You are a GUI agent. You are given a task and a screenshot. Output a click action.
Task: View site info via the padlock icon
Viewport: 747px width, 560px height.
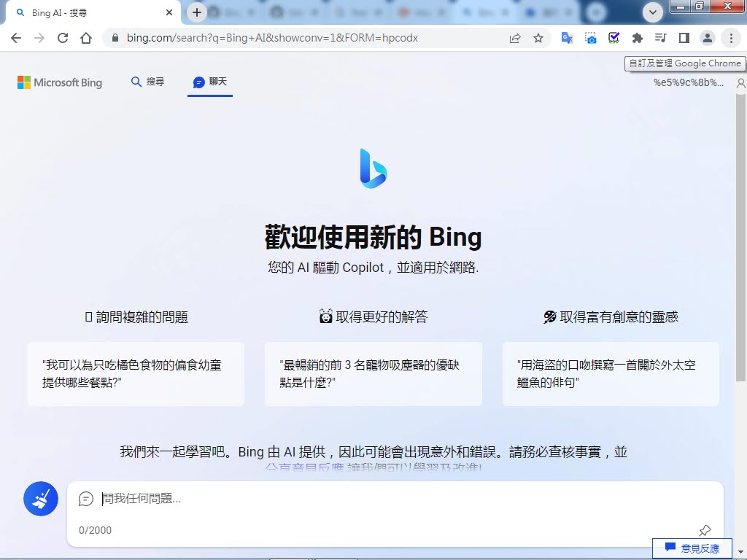click(x=115, y=38)
